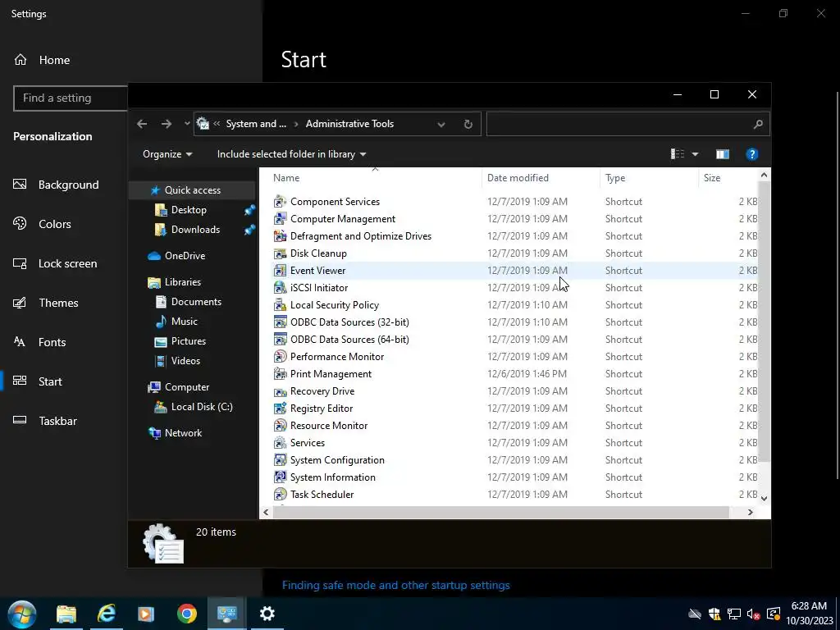The height and width of the screenshot is (630, 840).
Task: Click the Find a setting search box
Action: point(71,98)
